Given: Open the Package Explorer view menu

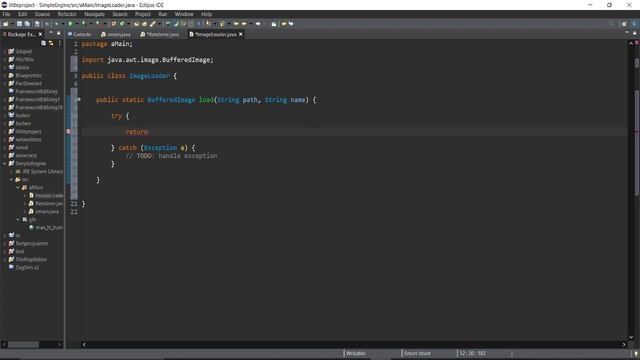Looking at the screenshot, I should [60, 43].
